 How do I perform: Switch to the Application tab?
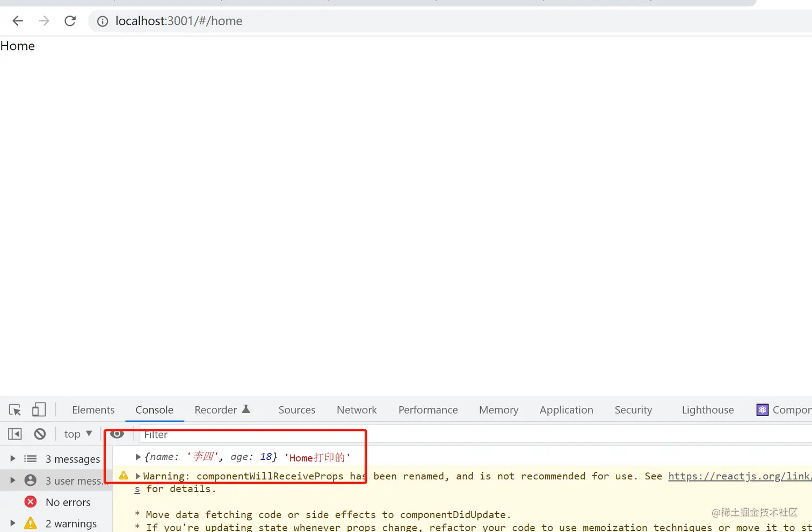click(x=567, y=410)
